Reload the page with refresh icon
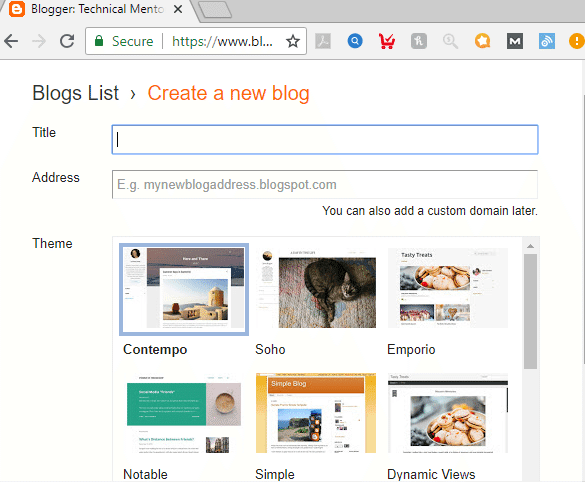 (67, 41)
